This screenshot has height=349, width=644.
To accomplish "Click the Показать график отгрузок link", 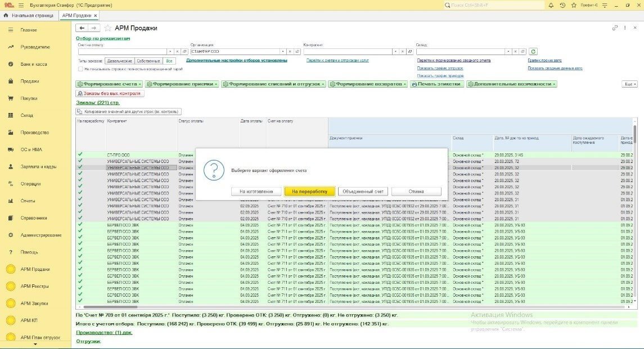I will pos(440,68).
